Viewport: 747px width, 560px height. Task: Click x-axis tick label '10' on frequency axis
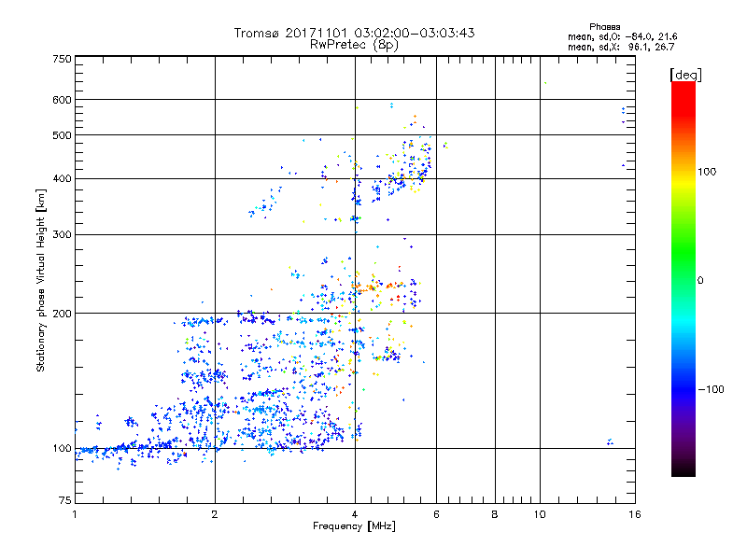point(540,514)
